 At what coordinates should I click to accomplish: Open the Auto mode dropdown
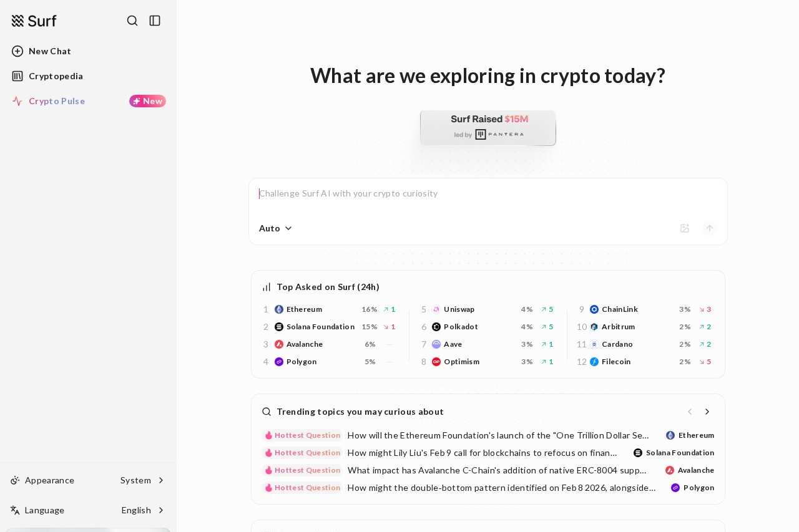[x=275, y=228]
